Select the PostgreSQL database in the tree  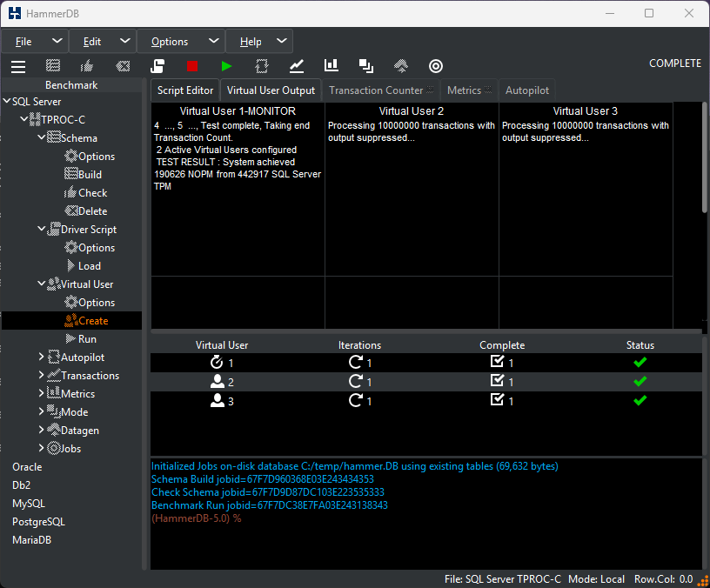click(38, 522)
